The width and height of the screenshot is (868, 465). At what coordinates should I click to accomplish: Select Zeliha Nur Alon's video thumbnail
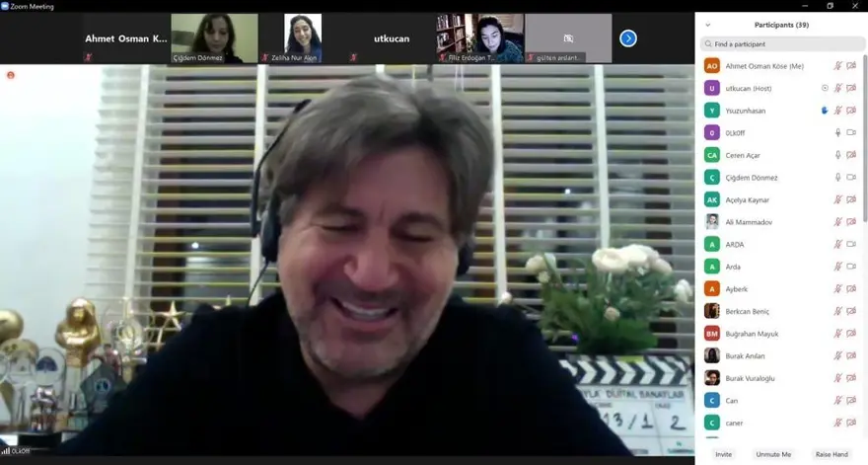(303, 38)
